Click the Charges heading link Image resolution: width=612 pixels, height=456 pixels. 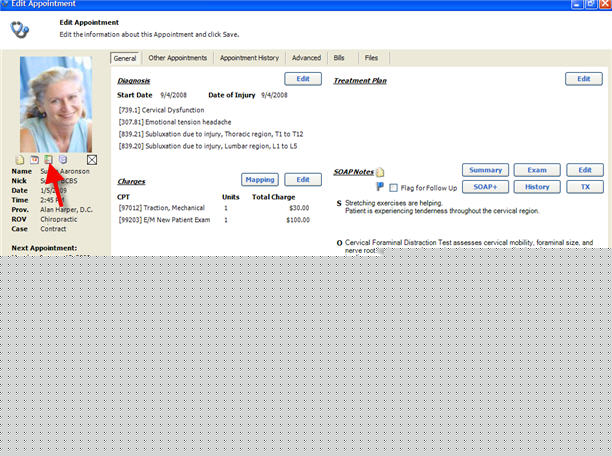(131, 182)
